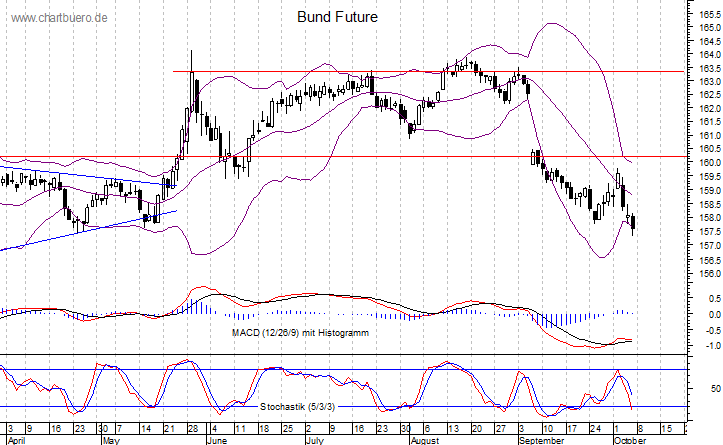Click the "September" month label
The height and width of the screenshot is (445, 723).
(x=541, y=440)
